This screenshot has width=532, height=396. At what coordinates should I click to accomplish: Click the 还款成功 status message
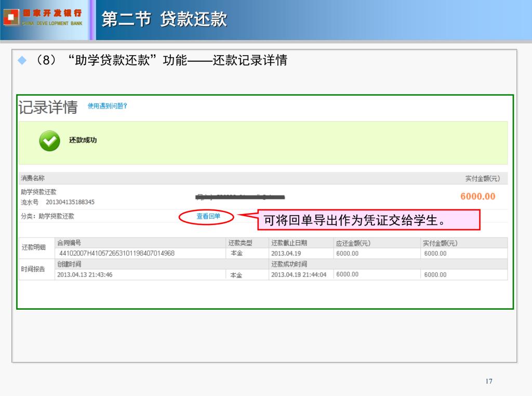coord(83,140)
